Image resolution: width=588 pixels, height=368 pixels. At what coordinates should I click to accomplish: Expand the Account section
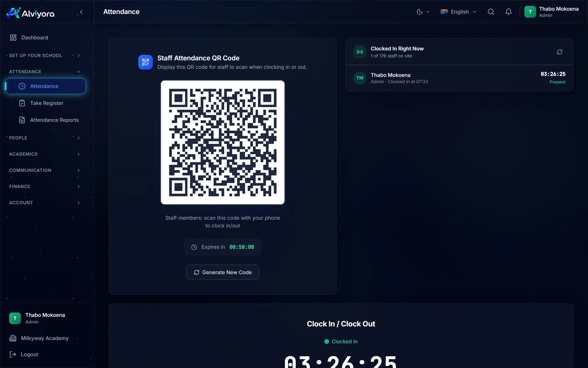coord(44,203)
